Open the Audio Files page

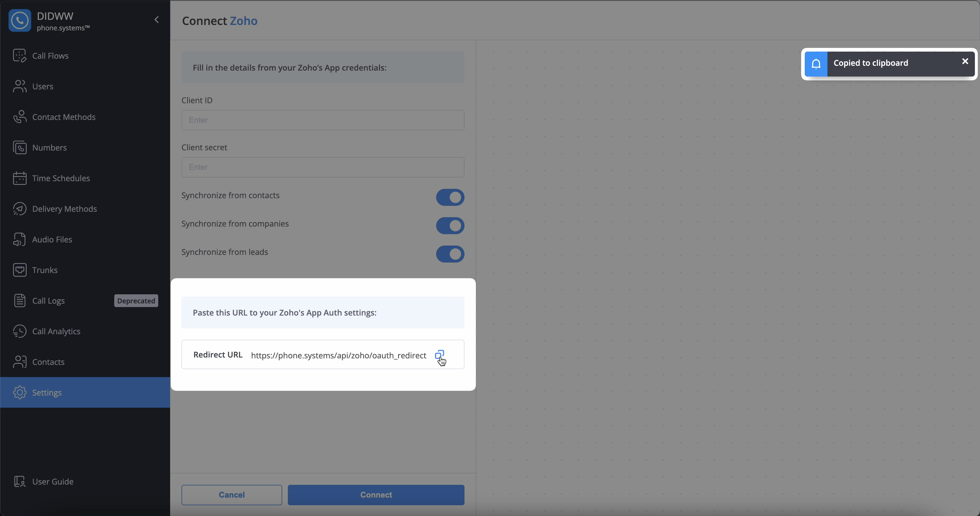[85, 239]
